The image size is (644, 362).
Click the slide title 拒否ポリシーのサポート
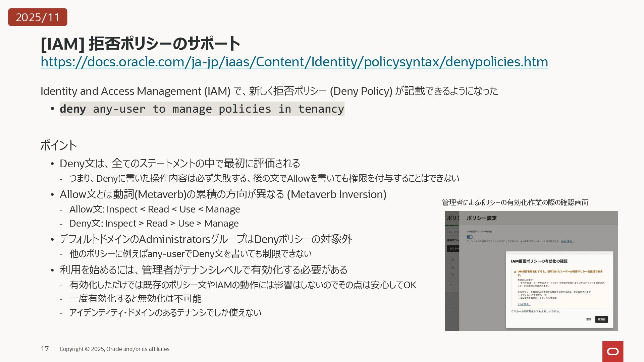click(140, 44)
